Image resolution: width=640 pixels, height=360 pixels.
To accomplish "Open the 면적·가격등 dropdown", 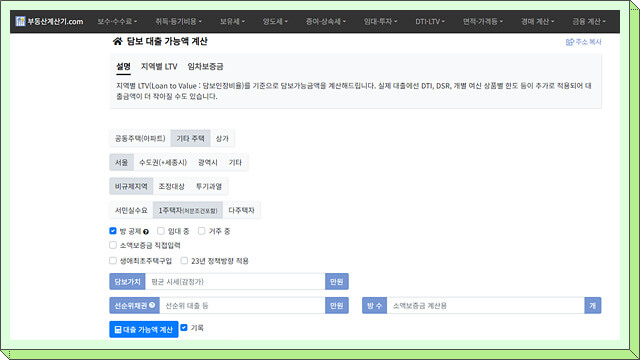I will (482, 21).
